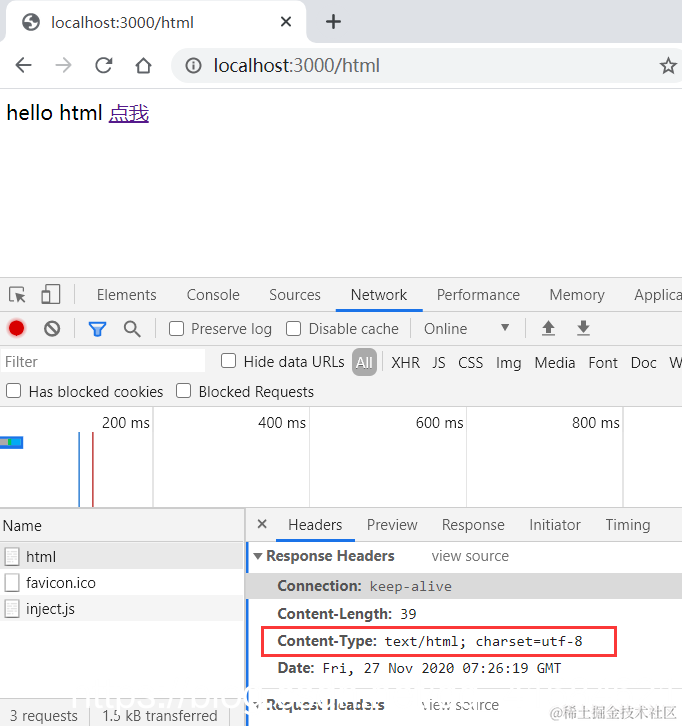Filter requests by JS
The height and width of the screenshot is (726, 682).
[x=439, y=363]
